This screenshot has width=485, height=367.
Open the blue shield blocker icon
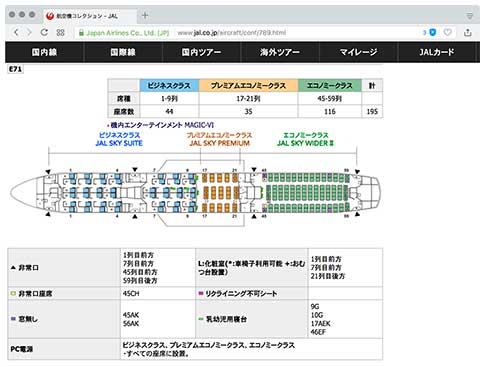click(x=433, y=32)
